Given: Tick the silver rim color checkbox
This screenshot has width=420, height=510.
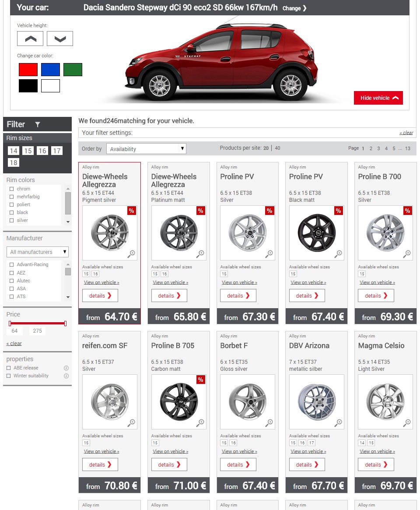Looking at the screenshot, I should click(12, 220).
